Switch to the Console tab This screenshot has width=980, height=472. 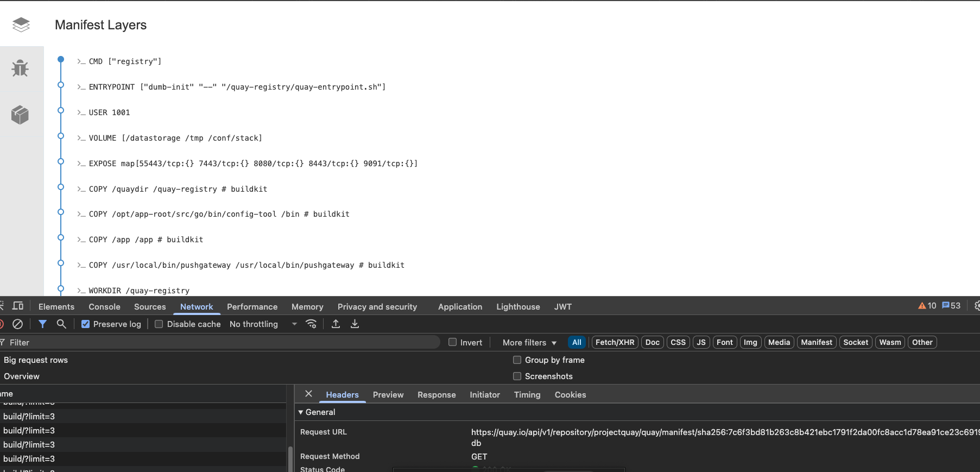(x=105, y=307)
